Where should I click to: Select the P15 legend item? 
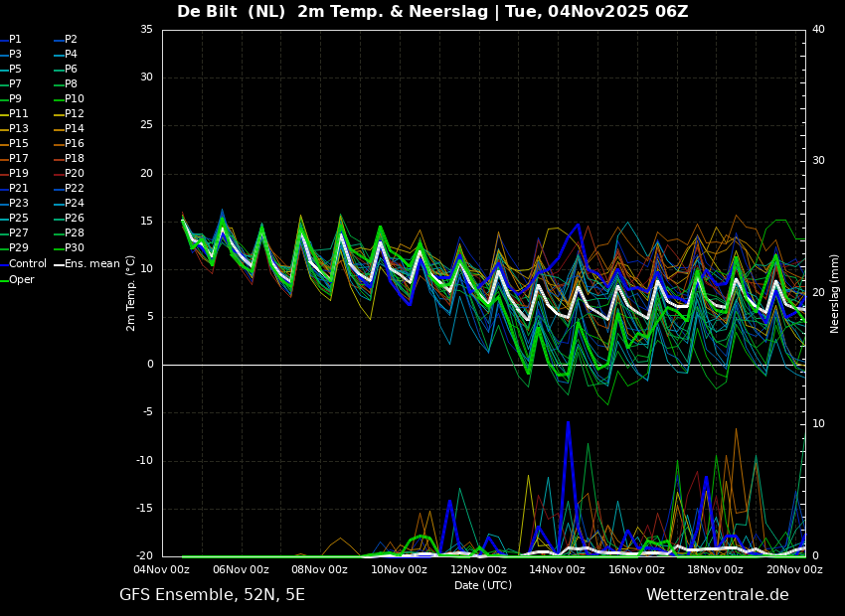tap(19, 144)
